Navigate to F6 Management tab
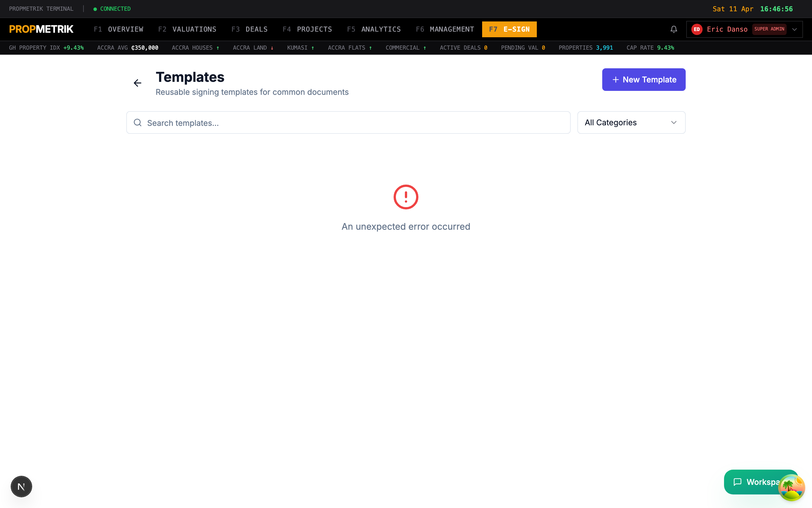Screen dimensions: 812x508 (445, 29)
